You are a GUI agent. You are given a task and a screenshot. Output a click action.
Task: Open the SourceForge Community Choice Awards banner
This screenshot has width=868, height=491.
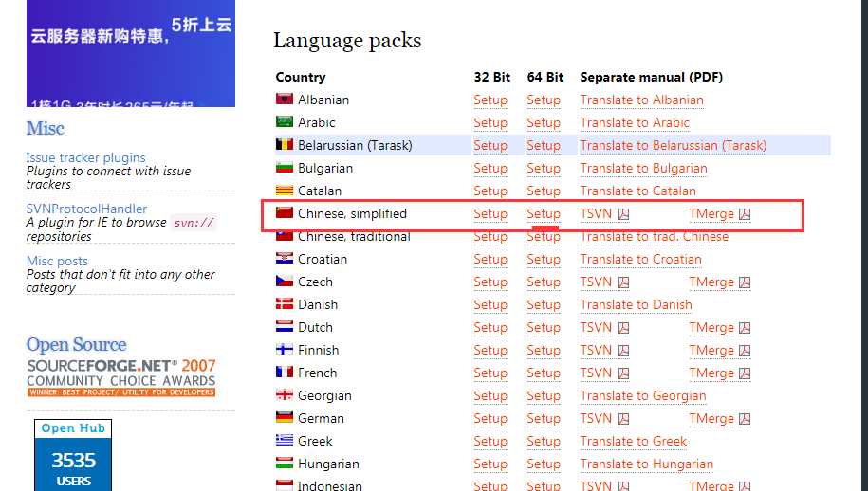click(121, 377)
